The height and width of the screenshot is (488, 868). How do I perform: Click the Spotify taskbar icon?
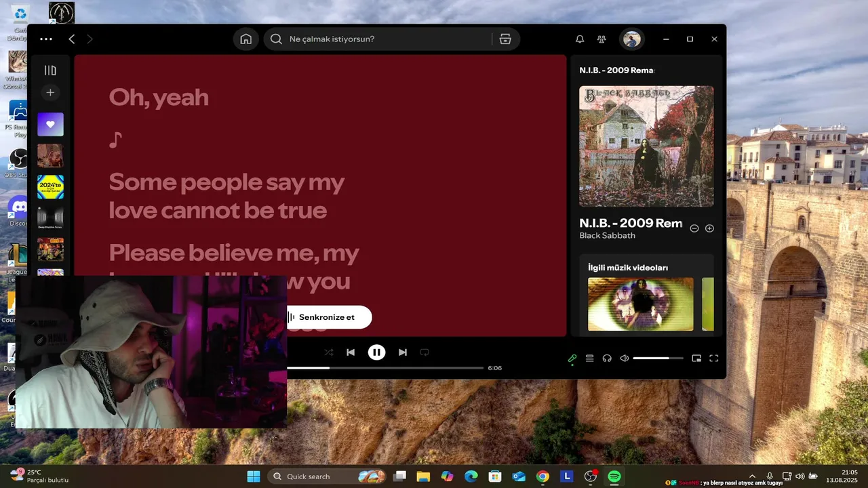[614, 476]
